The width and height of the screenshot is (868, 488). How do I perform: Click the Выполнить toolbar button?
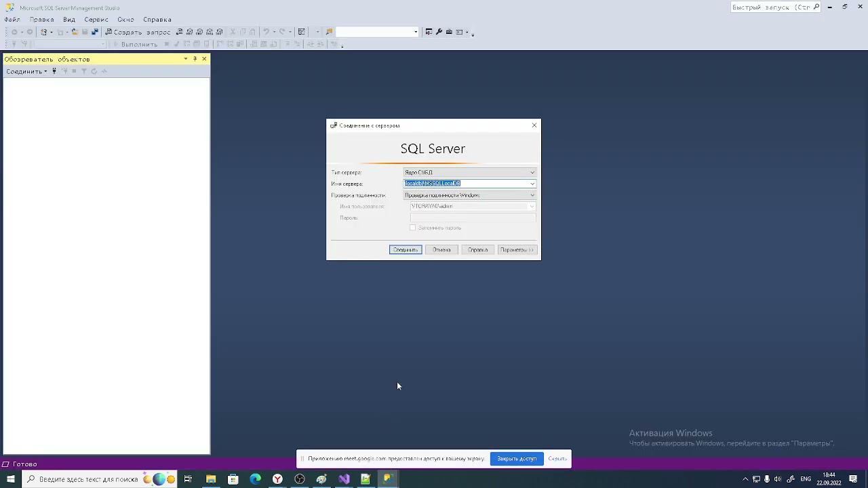point(136,44)
